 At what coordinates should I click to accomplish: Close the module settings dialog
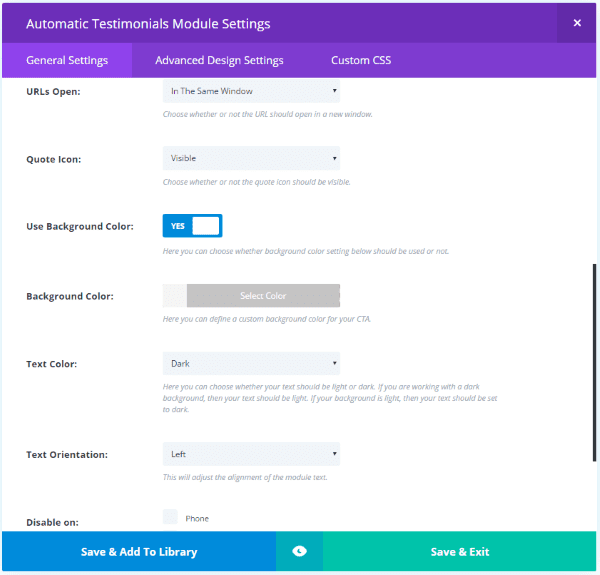tap(577, 23)
